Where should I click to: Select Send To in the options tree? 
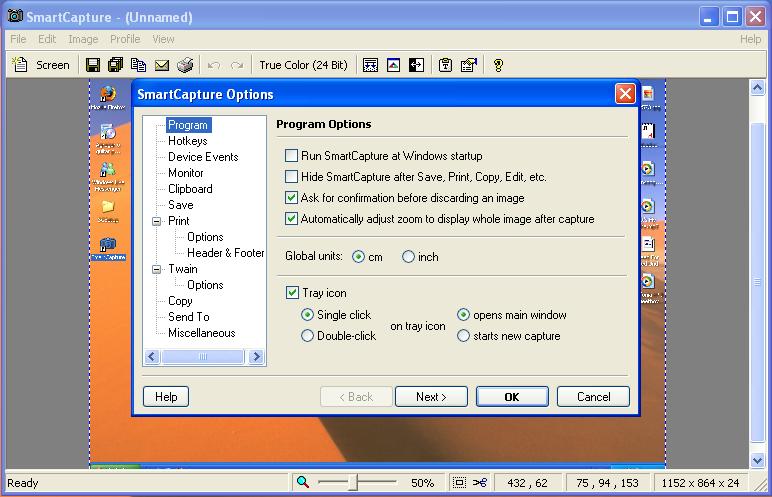189,317
